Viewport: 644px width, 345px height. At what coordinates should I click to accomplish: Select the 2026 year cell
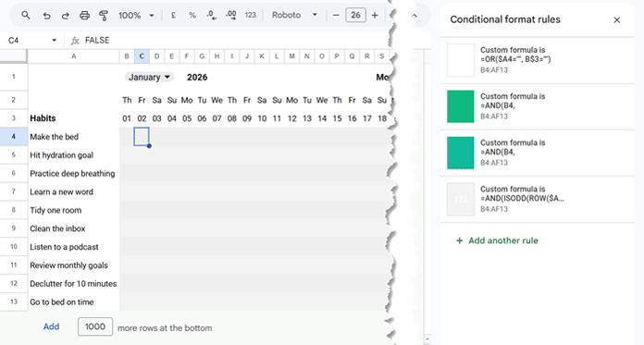coord(197,77)
